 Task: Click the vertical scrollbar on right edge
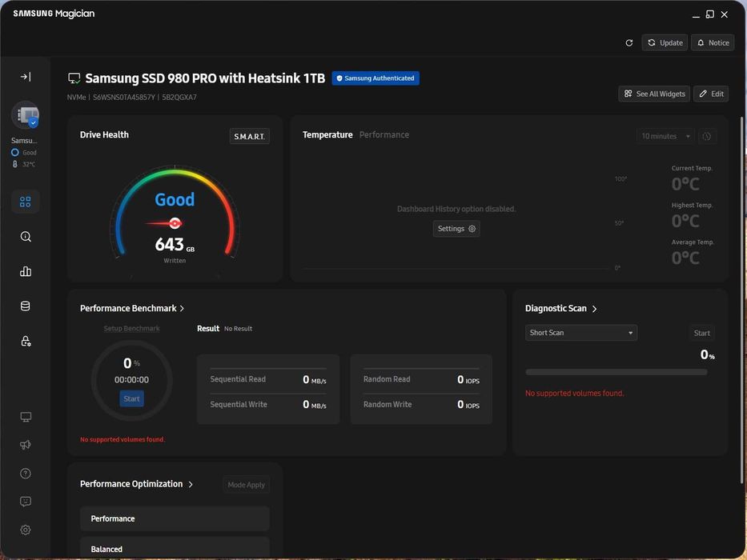[741, 300]
